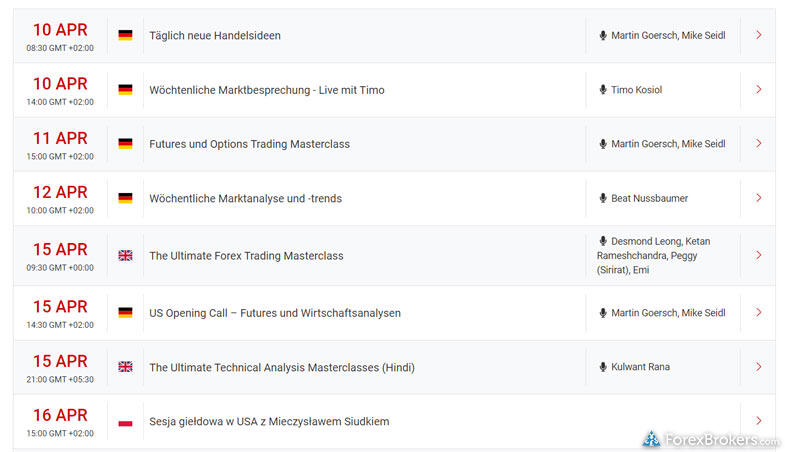Open chevron for Hindi Technical Analysis Masterclasses
The height and width of the screenshot is (452, 785).
[x=759, y=367]
